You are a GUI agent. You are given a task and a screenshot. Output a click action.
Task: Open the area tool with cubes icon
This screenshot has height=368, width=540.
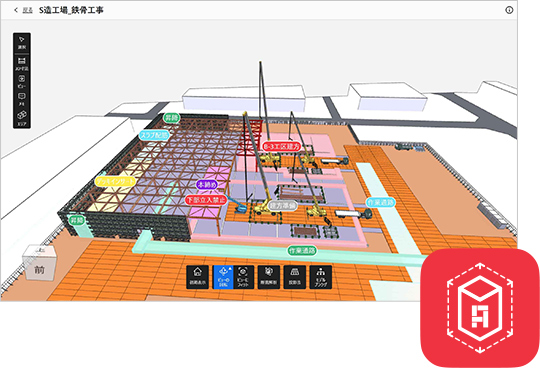(x=22, y=118)
